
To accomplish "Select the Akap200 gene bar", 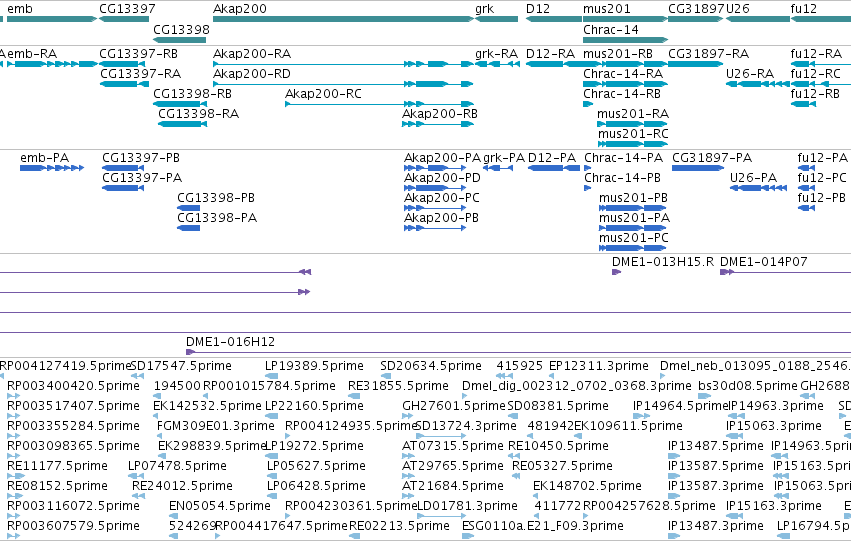I will (344, 19).
